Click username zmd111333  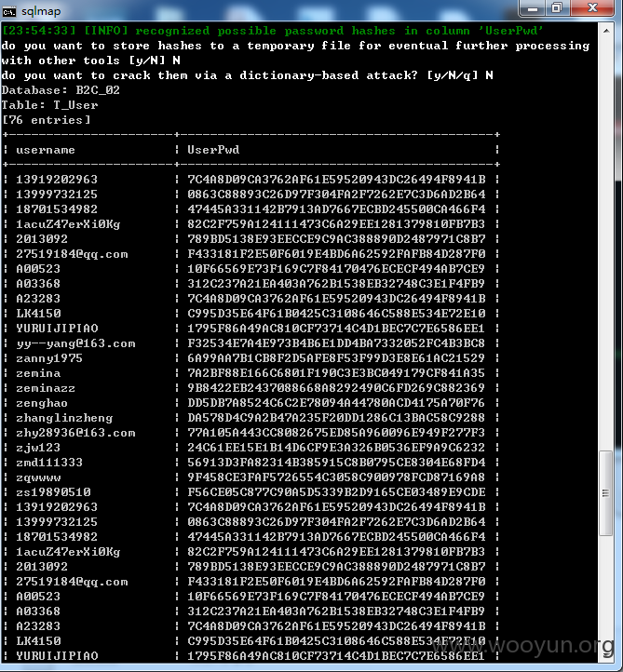(49, 463)
